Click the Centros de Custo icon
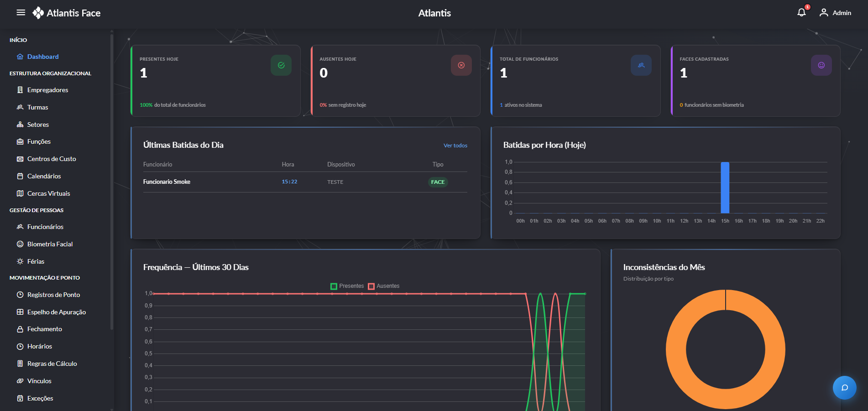The image size is (868, 411). click(20, 159)
